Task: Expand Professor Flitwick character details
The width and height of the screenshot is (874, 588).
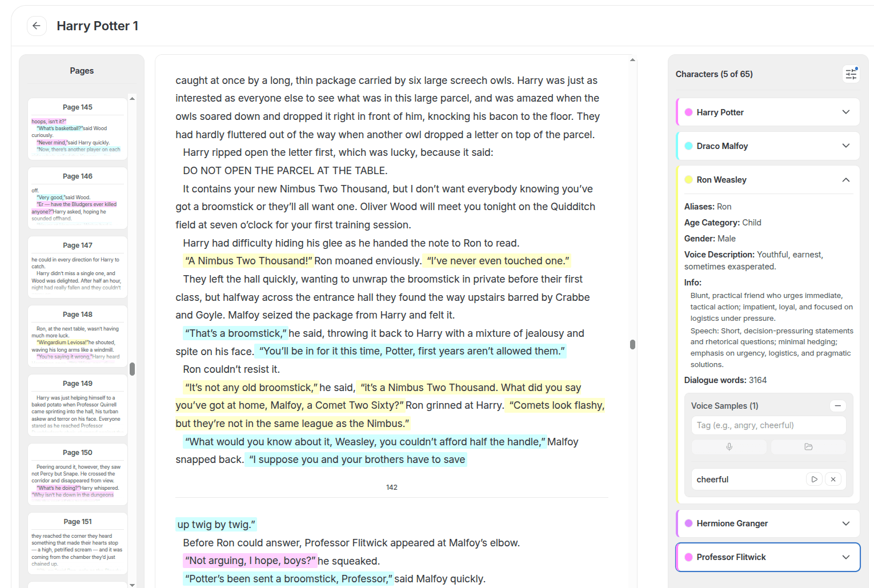Action: coord(845,557)
